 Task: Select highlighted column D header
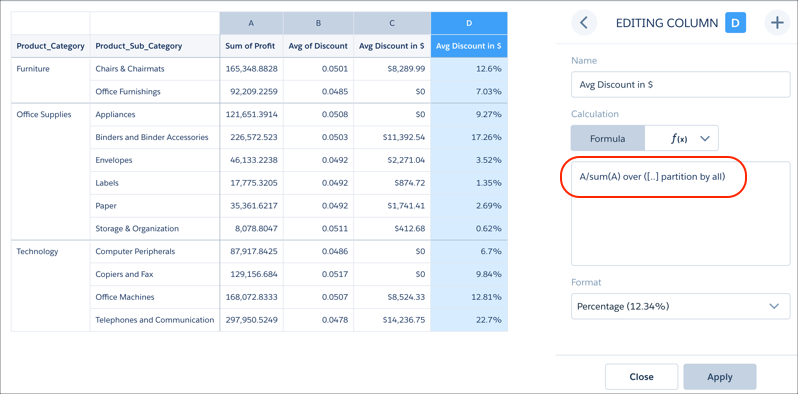(469, 23)
